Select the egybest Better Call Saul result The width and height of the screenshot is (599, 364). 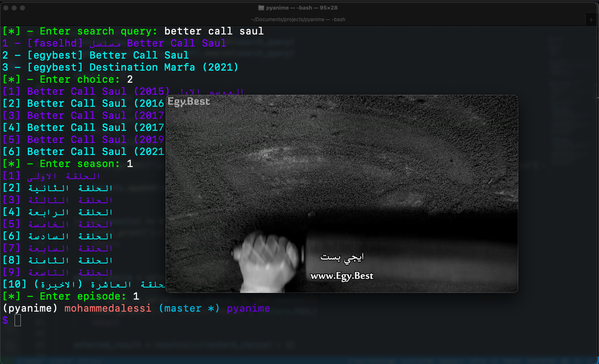click(x=96, y=55)
